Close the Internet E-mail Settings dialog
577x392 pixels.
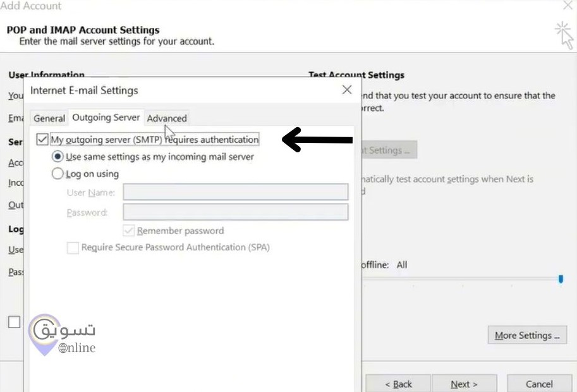pyautogui.click(x=346, y=90)
